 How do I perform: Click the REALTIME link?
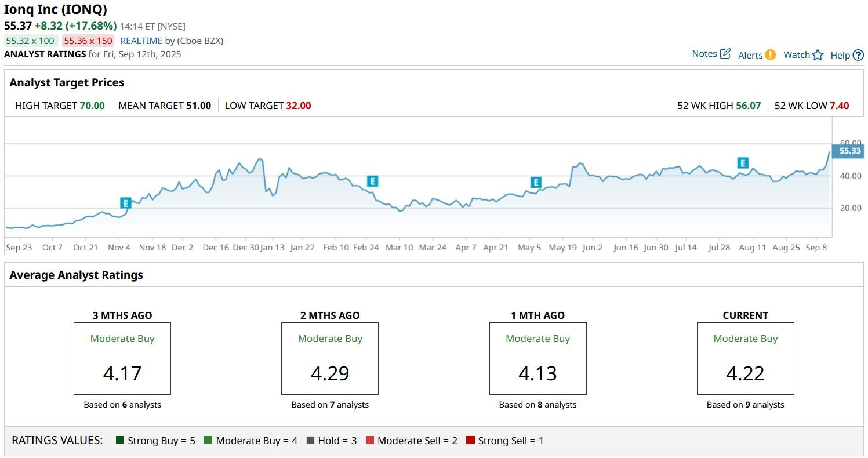pyautogui.click(x=141, y=41)
